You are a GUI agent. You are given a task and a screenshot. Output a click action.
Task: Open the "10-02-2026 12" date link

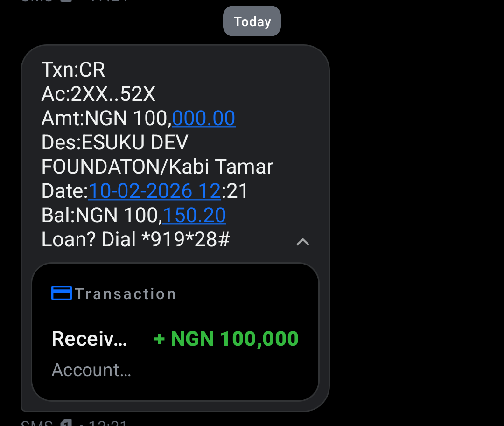(154, 191)
